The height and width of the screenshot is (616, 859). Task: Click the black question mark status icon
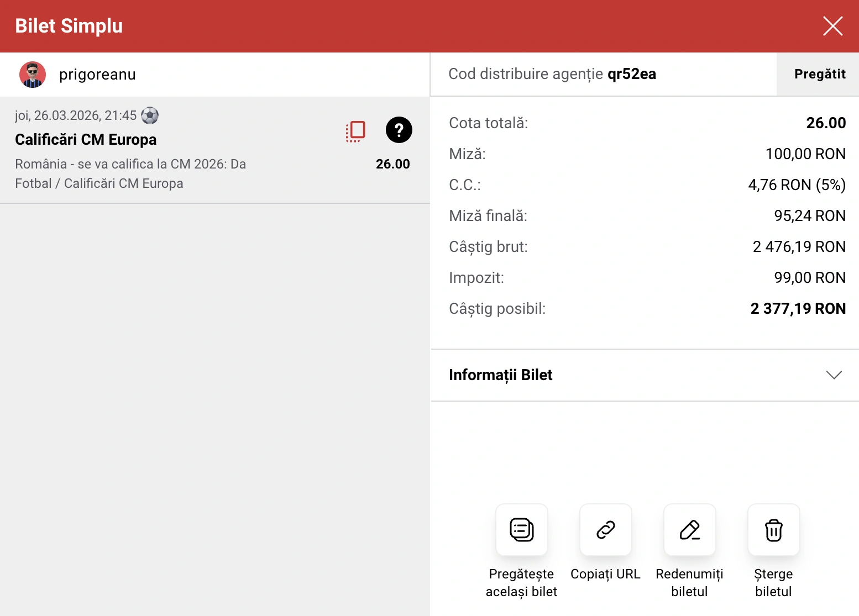[399, 130]
